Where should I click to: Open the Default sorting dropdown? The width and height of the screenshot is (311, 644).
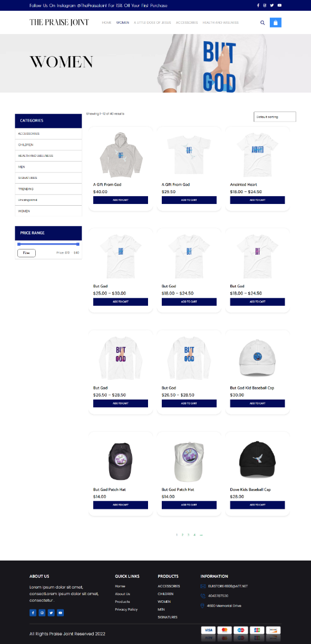pos(275,117)
